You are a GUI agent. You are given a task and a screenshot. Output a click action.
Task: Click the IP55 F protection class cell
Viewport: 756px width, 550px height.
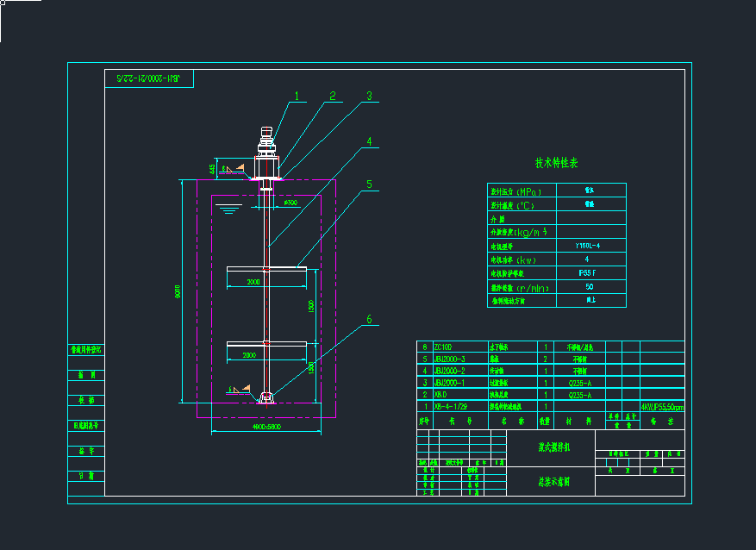click(590, 273)
